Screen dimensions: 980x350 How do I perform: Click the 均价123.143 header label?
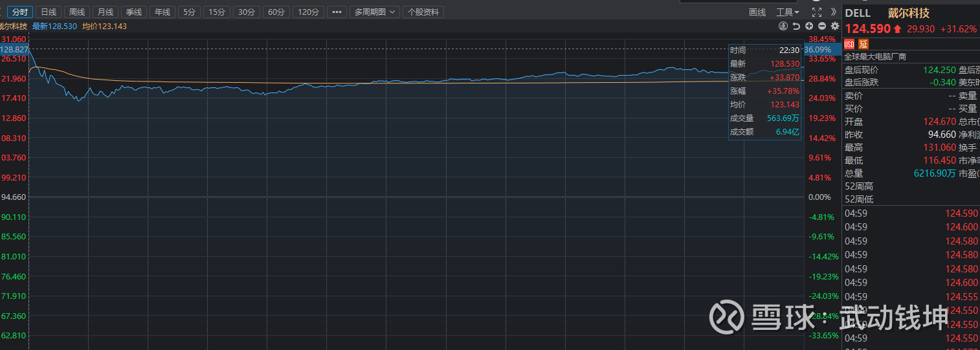coord(104,27)
